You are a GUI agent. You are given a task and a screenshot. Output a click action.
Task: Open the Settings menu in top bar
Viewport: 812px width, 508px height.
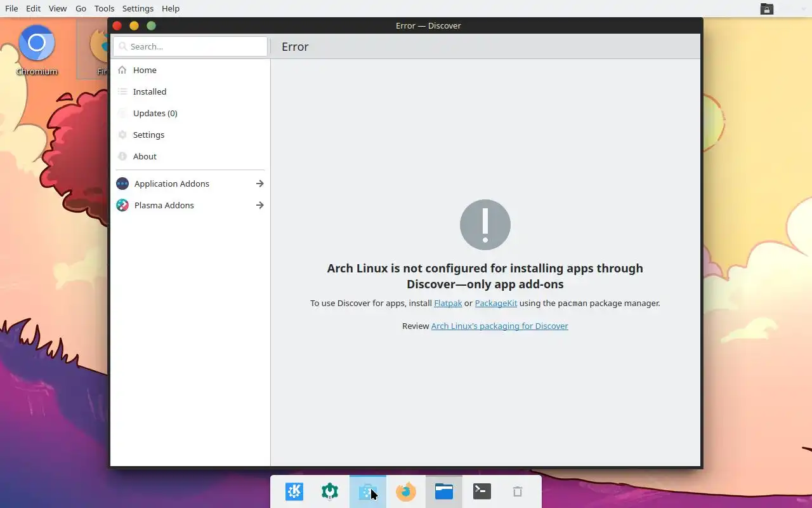tap(138, 8)
